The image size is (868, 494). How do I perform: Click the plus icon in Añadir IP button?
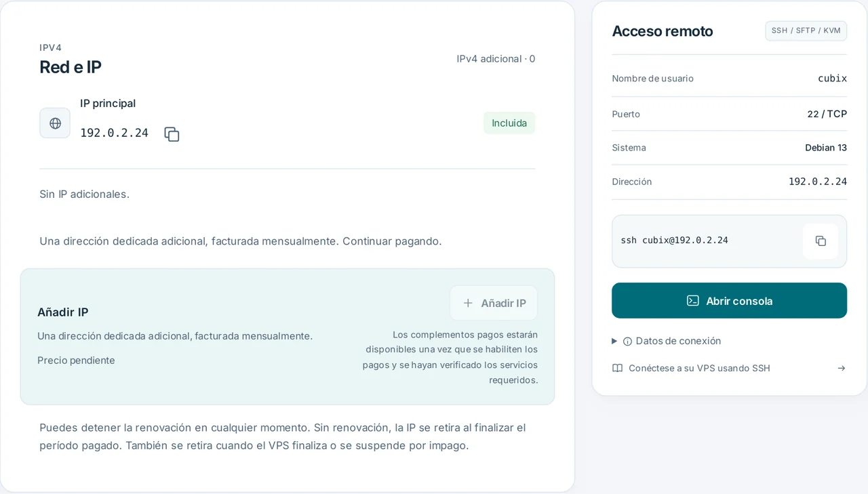[x=468, y=304]
